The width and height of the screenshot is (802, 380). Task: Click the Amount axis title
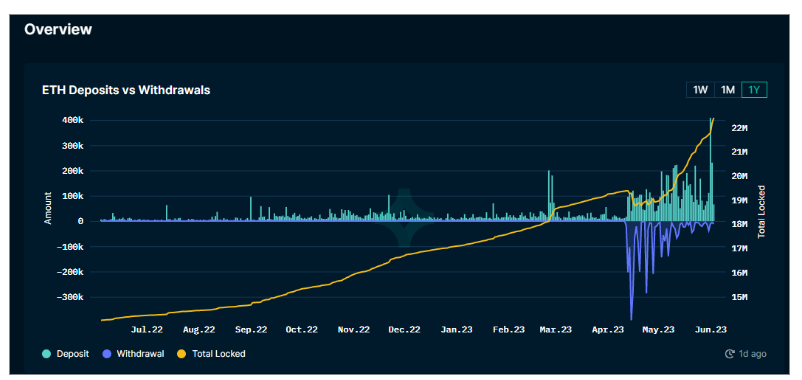click(x=48, y=208)
